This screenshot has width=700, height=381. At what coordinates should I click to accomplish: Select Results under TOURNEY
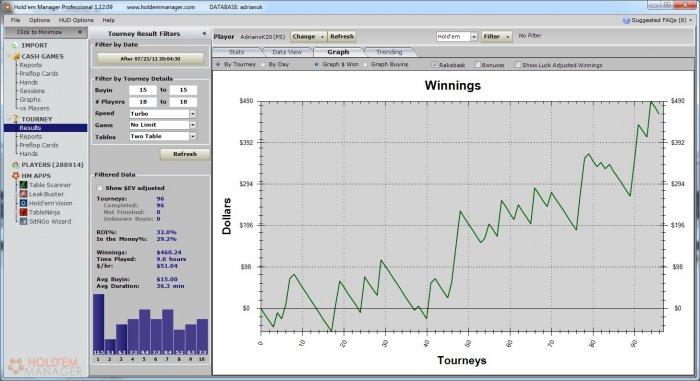click(x=46, y=128)
